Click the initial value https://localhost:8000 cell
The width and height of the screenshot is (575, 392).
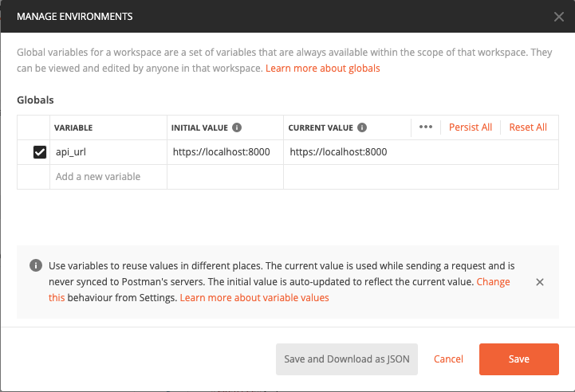click(x=225, y=152)
